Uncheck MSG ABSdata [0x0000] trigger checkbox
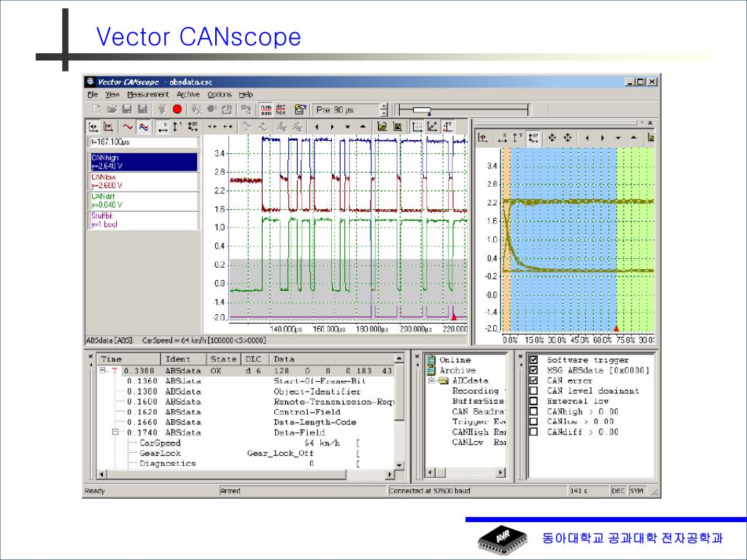 coord(533,370)
